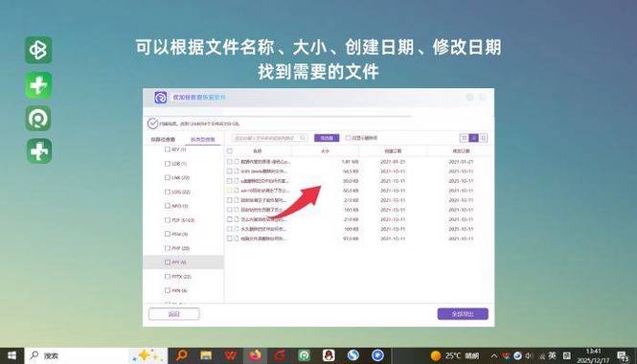The image size is (637, 364).
Task: Select the highlighted purple view mode icon
Action: pos(474,138)
